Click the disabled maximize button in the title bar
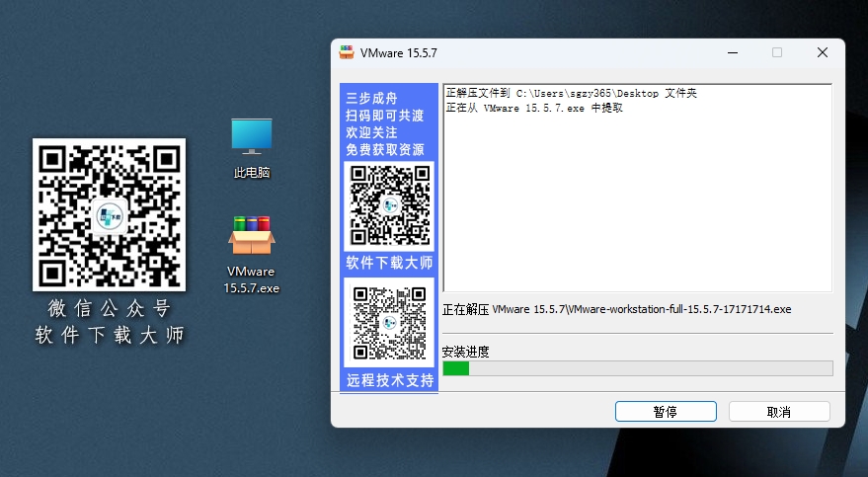The image size is (868, 477). 777,52
